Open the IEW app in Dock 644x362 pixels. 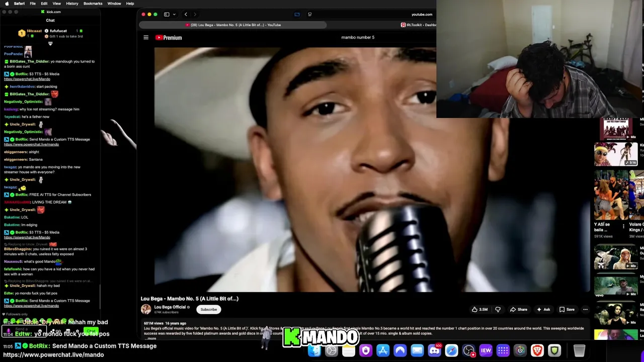[x=486, y=350]
